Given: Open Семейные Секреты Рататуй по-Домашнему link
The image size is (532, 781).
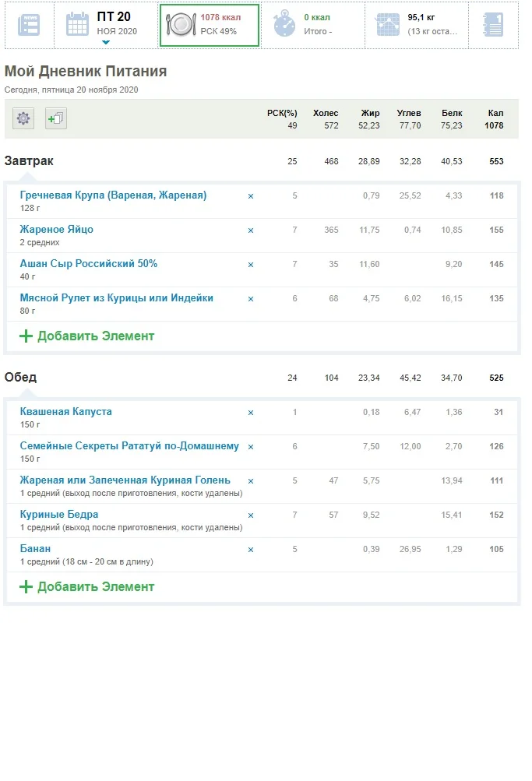Looking at the screenshot, I should point(129,446).
